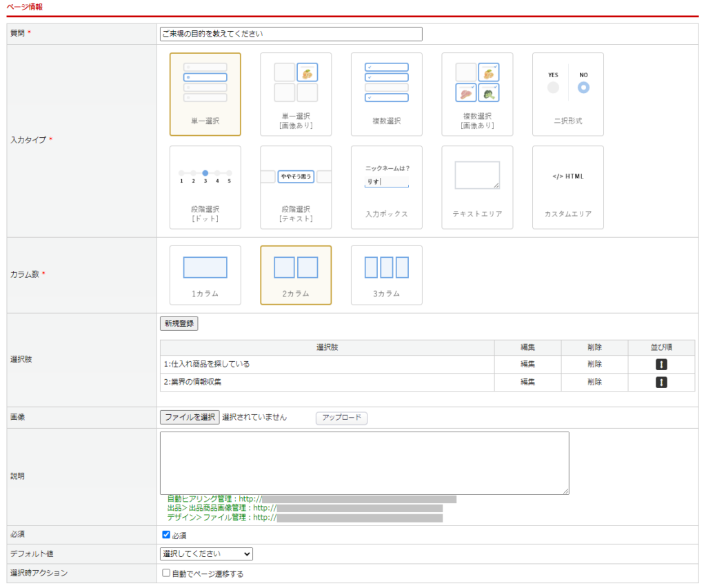Image resolution: width=706 pixels, height=588 pixels.
Task: Edit the 仕入れ商品を探している choice
Action: coord(527,364)
